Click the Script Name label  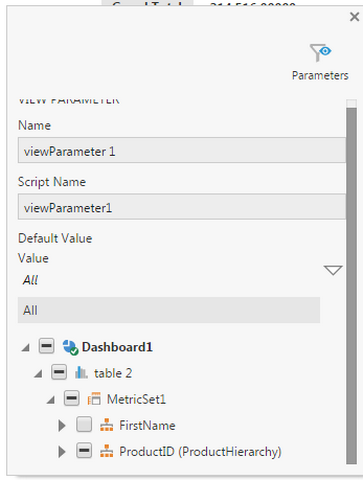[x=52, y=182]
